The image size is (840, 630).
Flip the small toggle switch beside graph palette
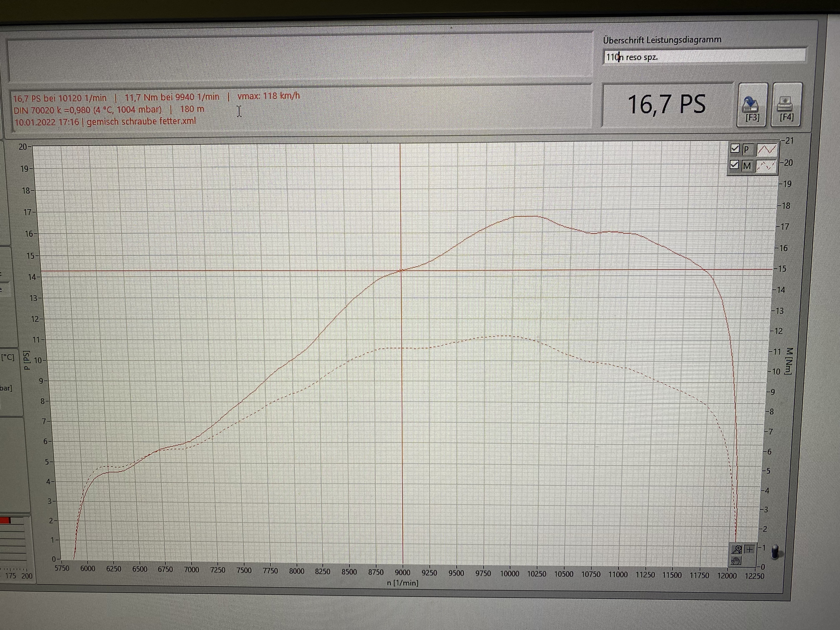coord(775,552)
